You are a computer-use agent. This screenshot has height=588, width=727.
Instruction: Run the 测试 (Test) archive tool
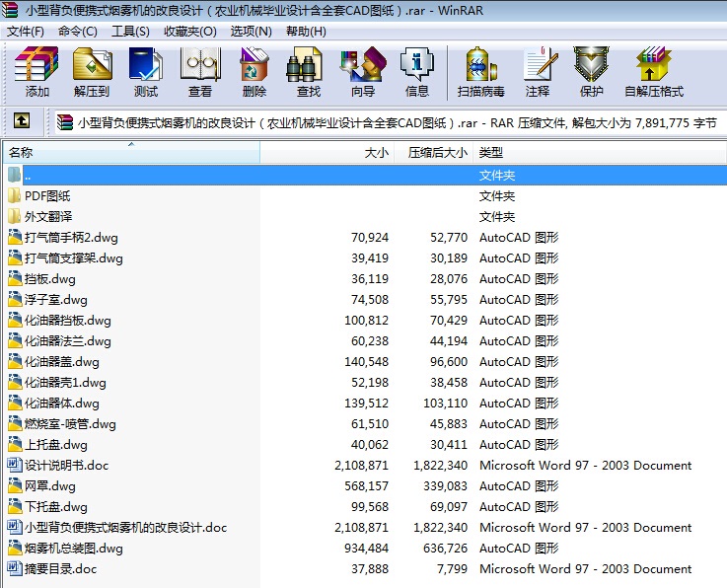[146, 72]
